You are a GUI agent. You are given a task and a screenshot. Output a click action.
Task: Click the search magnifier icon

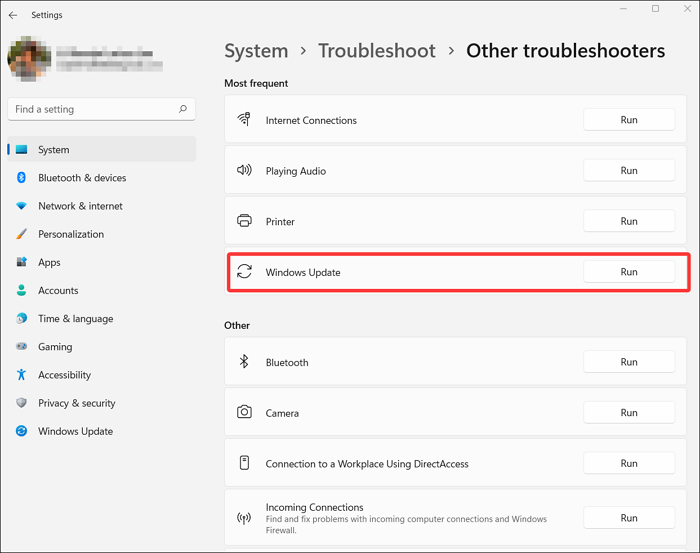[183, 109]
